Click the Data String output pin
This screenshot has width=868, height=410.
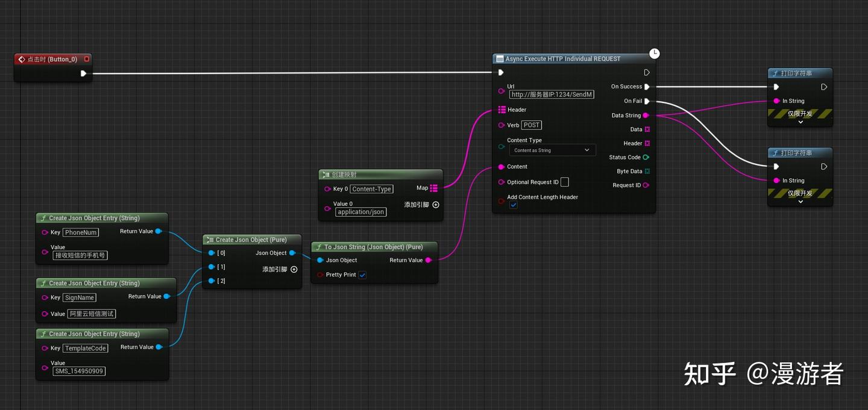pos(646,115)
